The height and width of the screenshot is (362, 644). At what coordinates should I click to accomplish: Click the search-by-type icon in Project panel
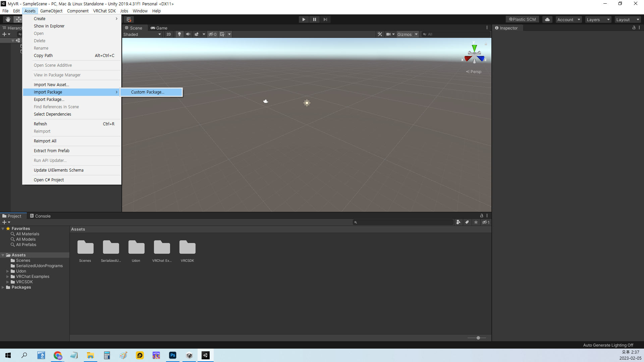click(458, 222)
